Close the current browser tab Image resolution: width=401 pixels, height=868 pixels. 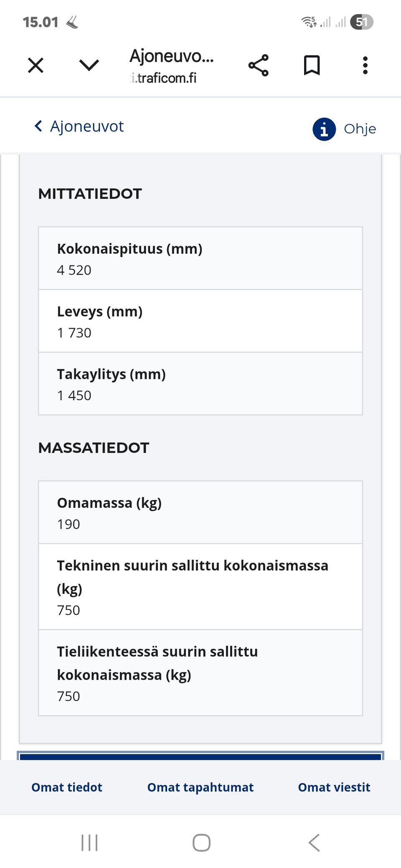(36, 65)
